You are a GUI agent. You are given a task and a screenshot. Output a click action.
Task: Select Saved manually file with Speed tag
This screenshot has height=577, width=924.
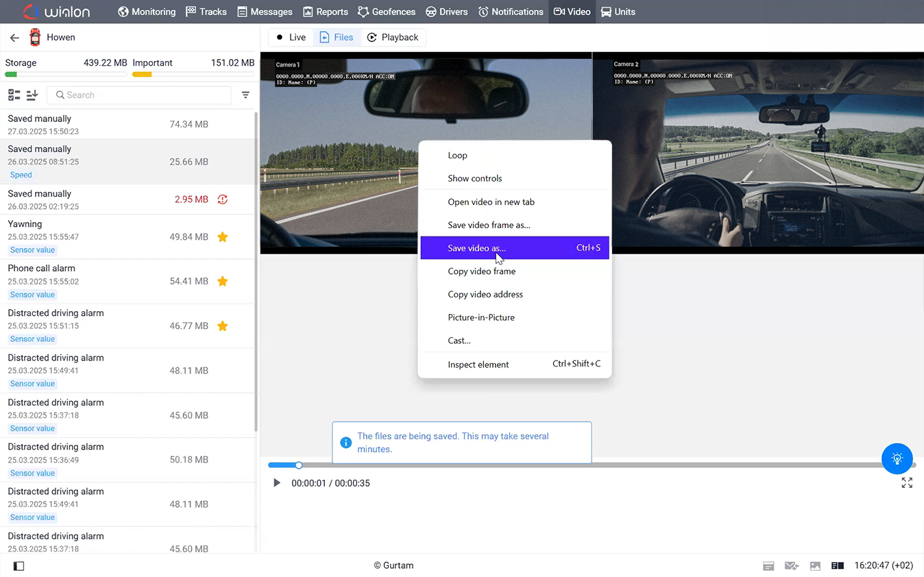tap(127, 162)
